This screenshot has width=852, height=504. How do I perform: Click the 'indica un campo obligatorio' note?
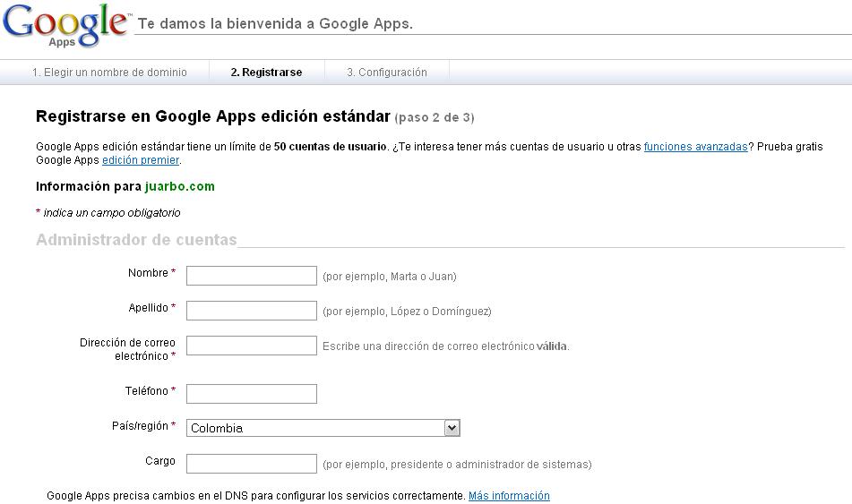(112, 213)
